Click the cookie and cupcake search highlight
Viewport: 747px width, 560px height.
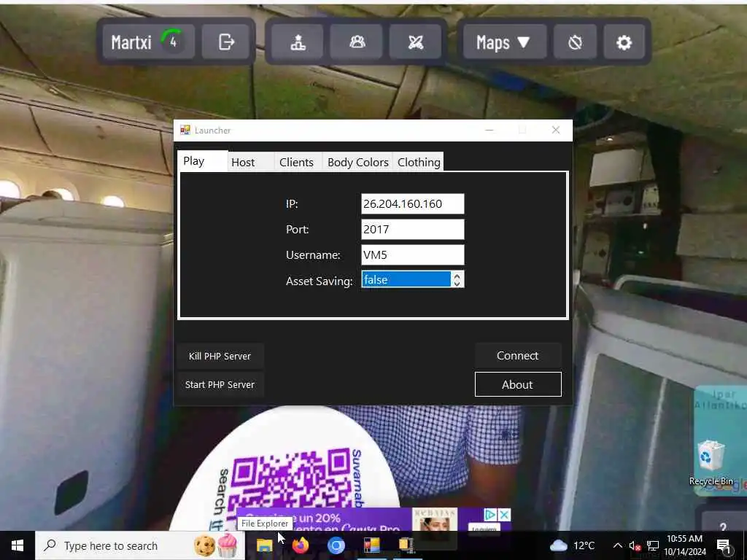(216, 545)
